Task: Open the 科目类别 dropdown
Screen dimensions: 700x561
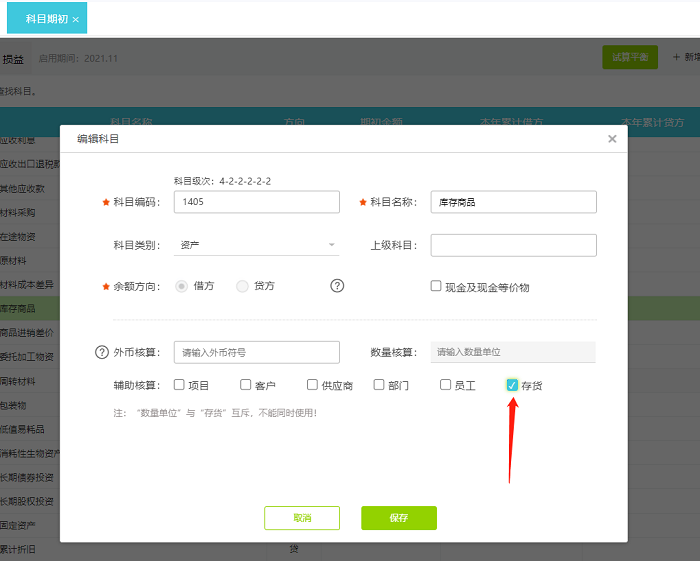Action: (x=257, y=245)
